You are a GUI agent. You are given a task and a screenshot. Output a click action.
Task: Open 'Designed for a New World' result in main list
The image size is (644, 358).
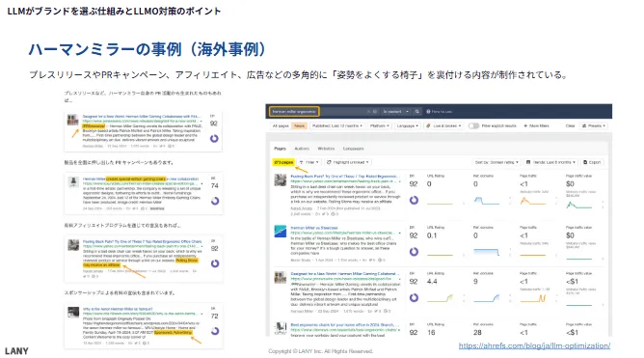tap(343, 274)
